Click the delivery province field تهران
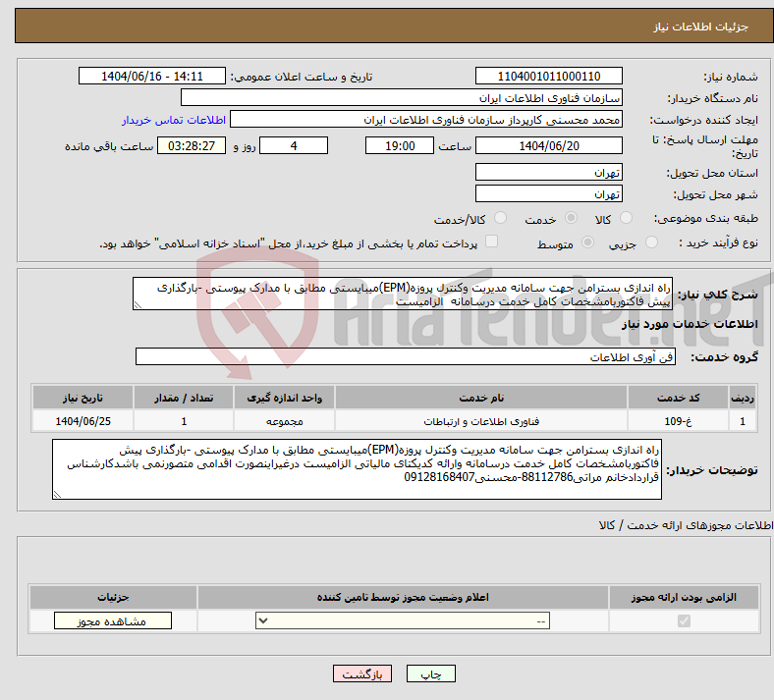The height and width of the screenshot is (700, 774). [548, 172]
